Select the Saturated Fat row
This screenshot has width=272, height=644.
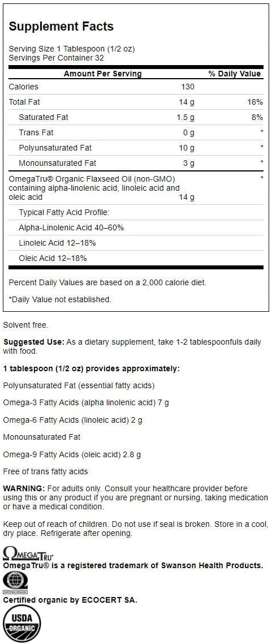point(136,118)
